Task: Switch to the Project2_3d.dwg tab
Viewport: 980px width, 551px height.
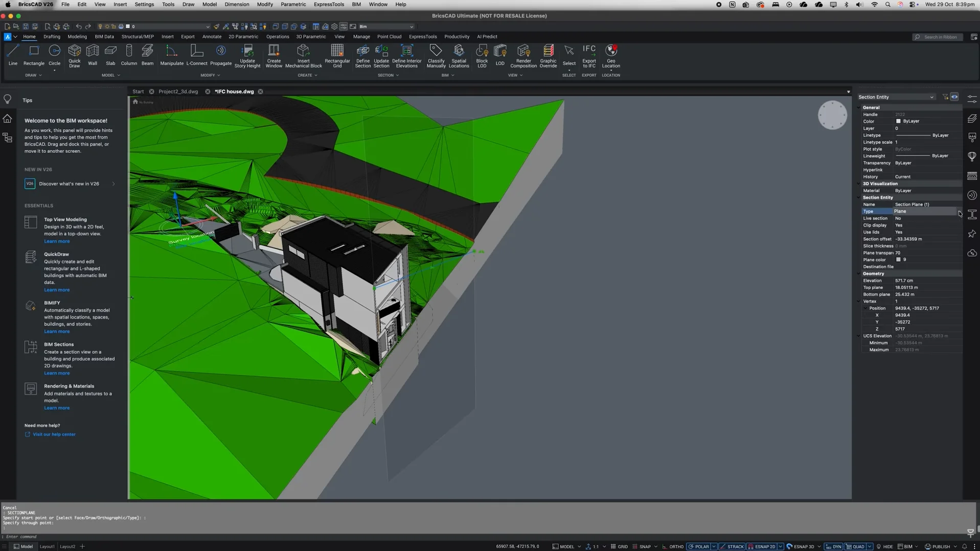Action: click(x=178, y=91)
